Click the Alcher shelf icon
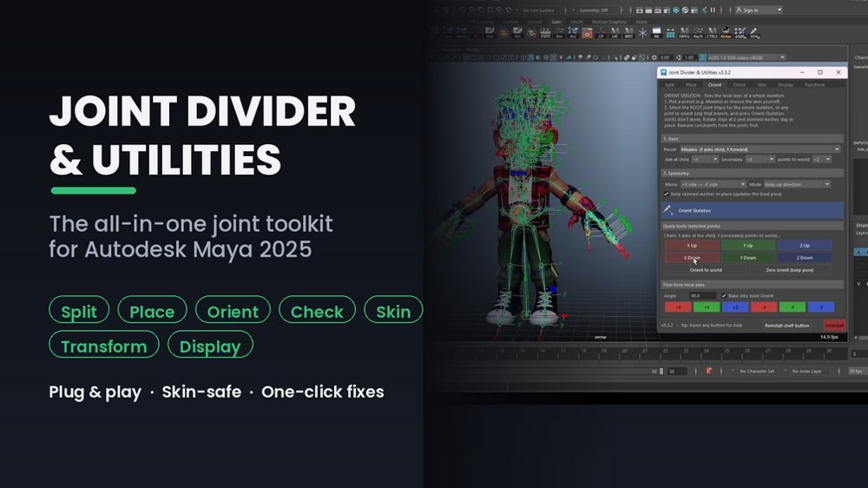The width and height of the screenshot is (868, 488). [726, 33]
